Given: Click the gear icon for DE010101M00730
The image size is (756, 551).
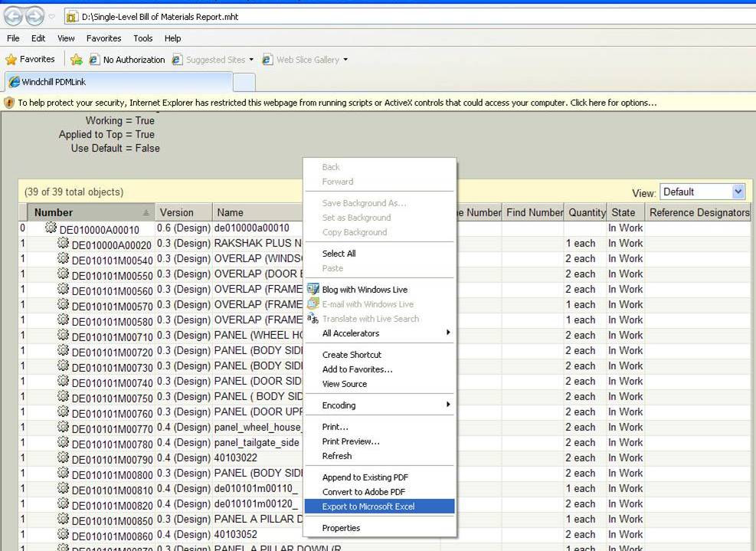Looking at the screenshot, I should click(x=63, y=366).
